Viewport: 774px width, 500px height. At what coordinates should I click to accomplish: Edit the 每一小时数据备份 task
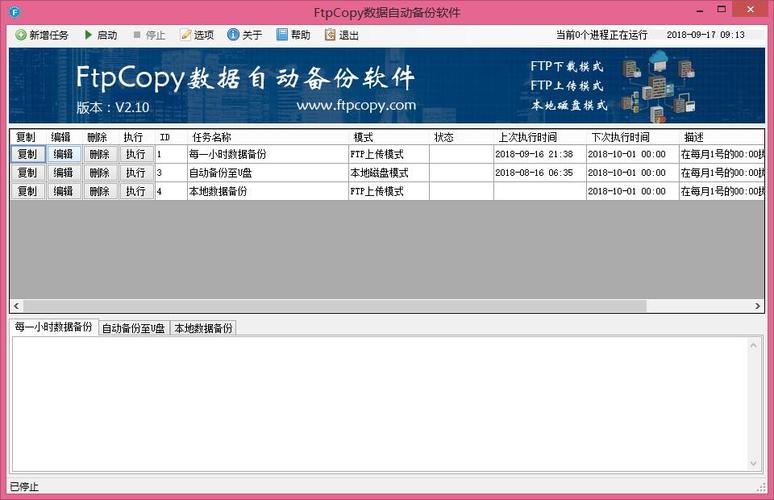64,154
